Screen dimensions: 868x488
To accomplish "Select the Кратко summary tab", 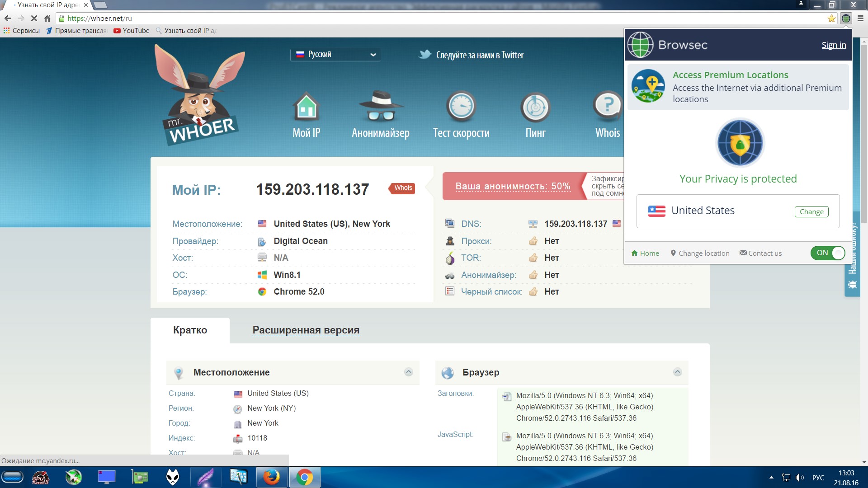I will click(x=190, y=329).
